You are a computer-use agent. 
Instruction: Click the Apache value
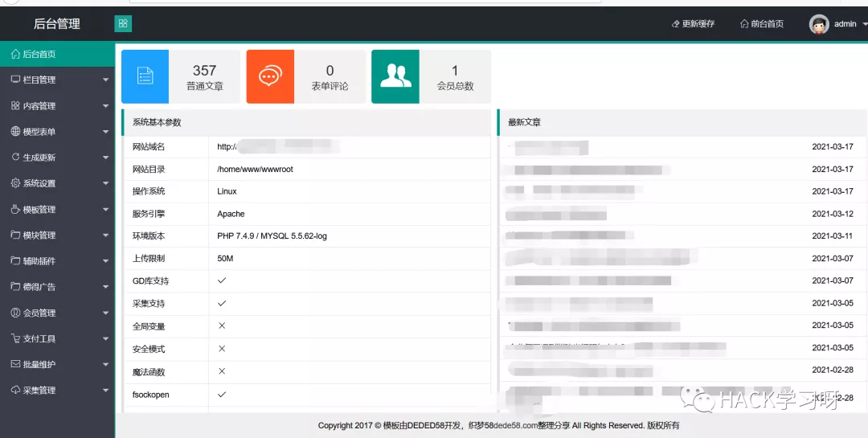231,214
